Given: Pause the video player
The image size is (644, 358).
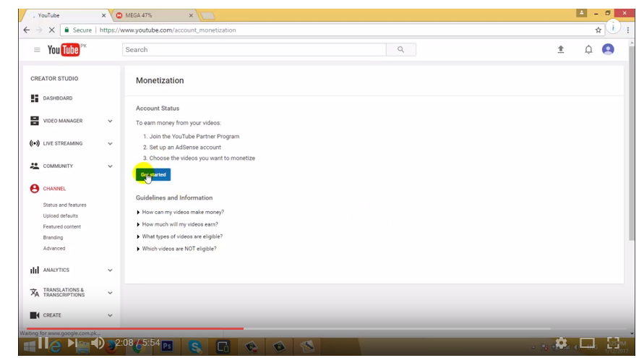Looking at the screenshot, I should (x=43, y=343).
